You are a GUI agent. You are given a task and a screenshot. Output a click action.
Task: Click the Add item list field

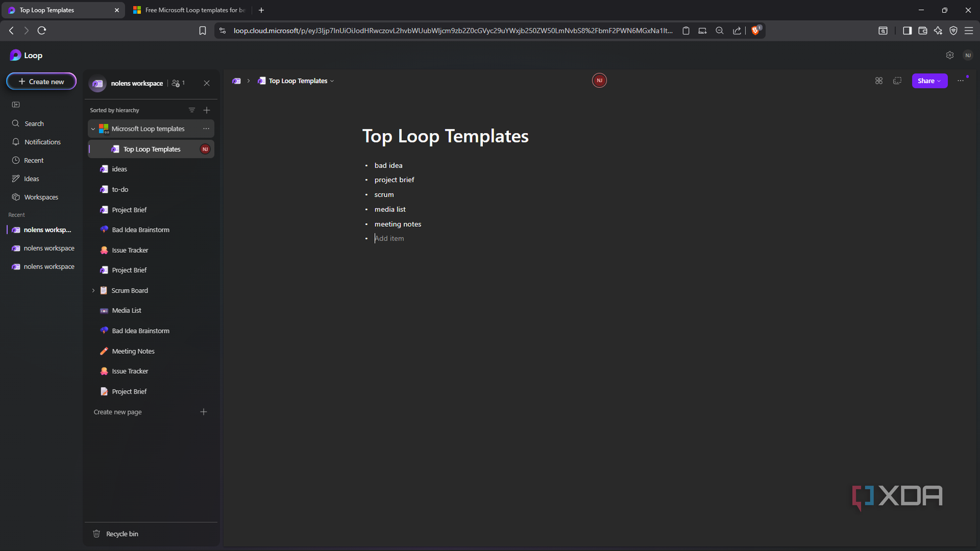point(390,238)
